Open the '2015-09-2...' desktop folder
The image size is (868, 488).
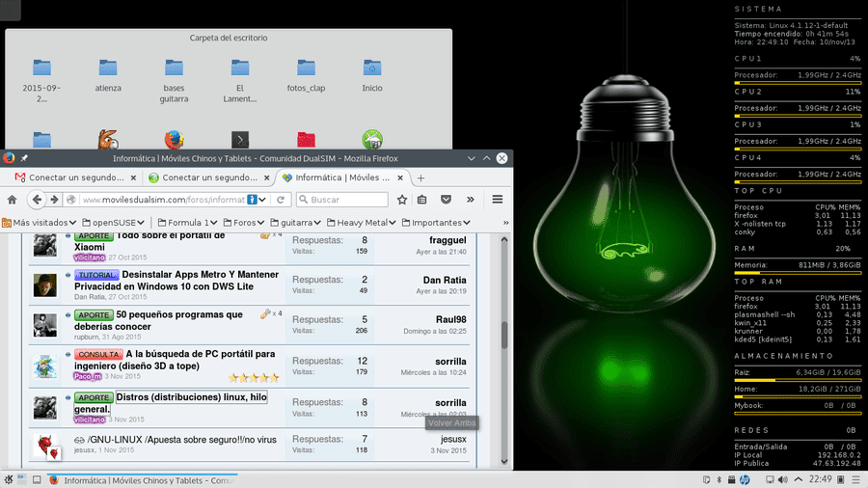[x=41, y=81]
